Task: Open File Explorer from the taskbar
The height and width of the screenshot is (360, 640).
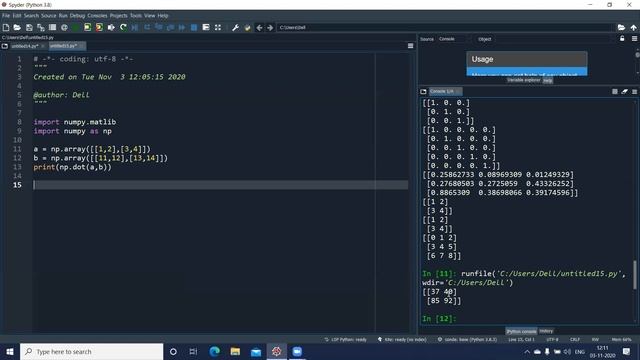Action: tap(235, 351)
